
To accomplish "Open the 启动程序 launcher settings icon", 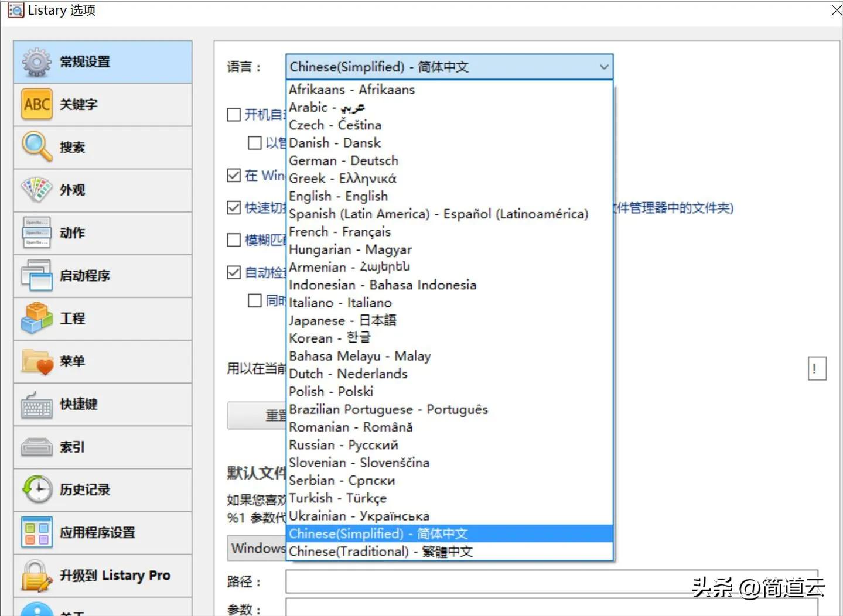I will (x=36, y=275).
